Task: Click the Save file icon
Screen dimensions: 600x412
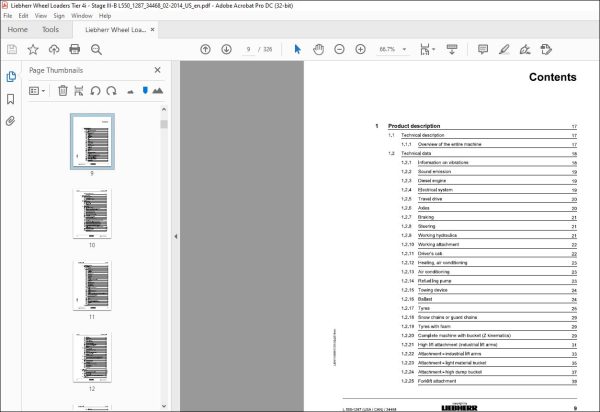Action: [12, 49]
